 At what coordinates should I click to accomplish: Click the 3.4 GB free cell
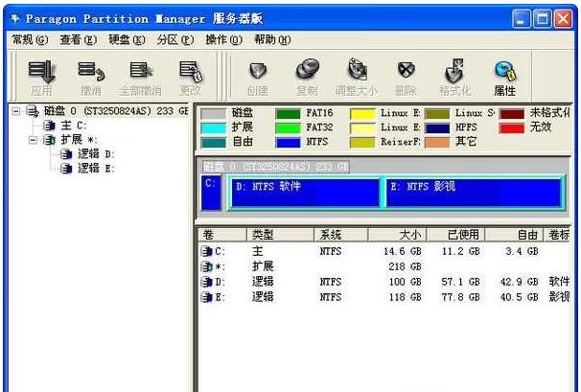tap(522, 251)
